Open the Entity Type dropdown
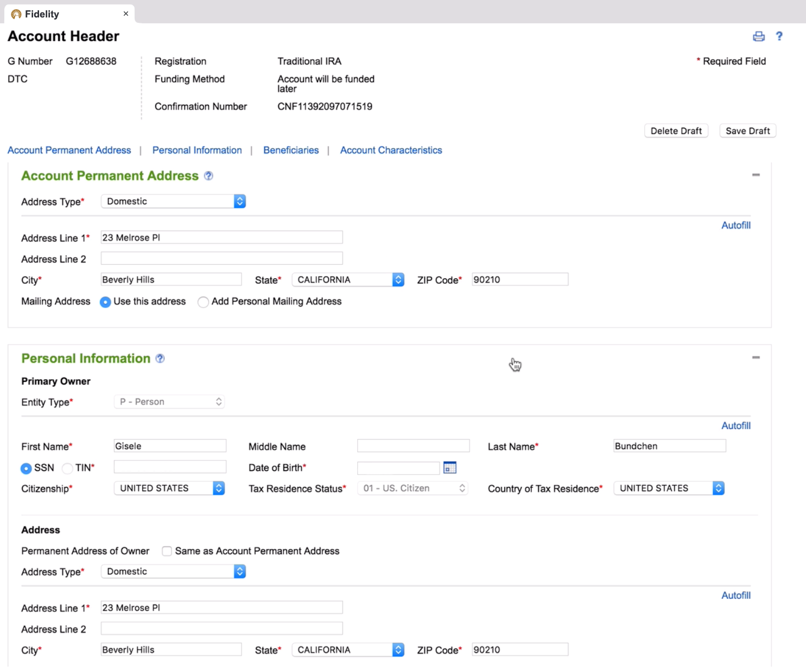Screen dimensions: 806x672 coord(169,402)
